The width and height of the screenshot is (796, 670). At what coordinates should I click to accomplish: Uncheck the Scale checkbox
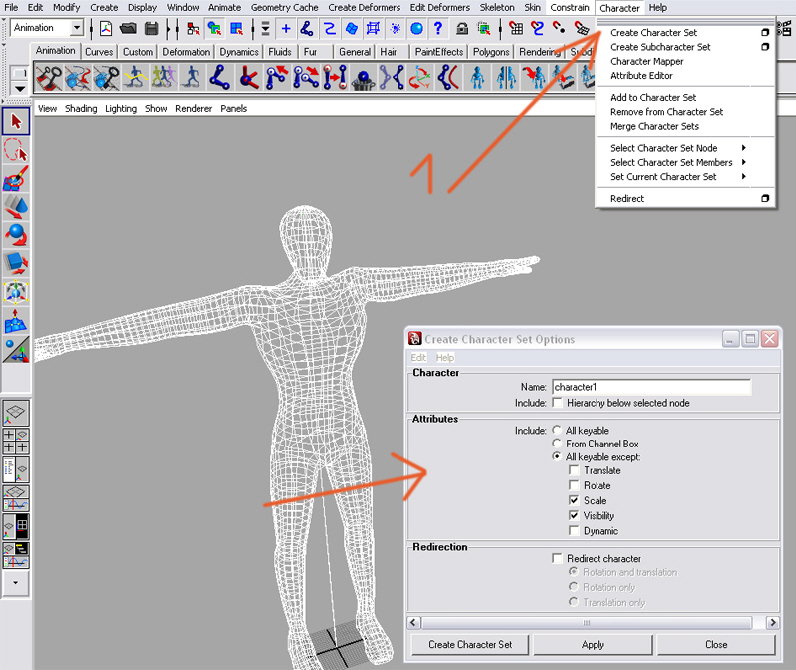pyautogui.click(x=573, y=500)
